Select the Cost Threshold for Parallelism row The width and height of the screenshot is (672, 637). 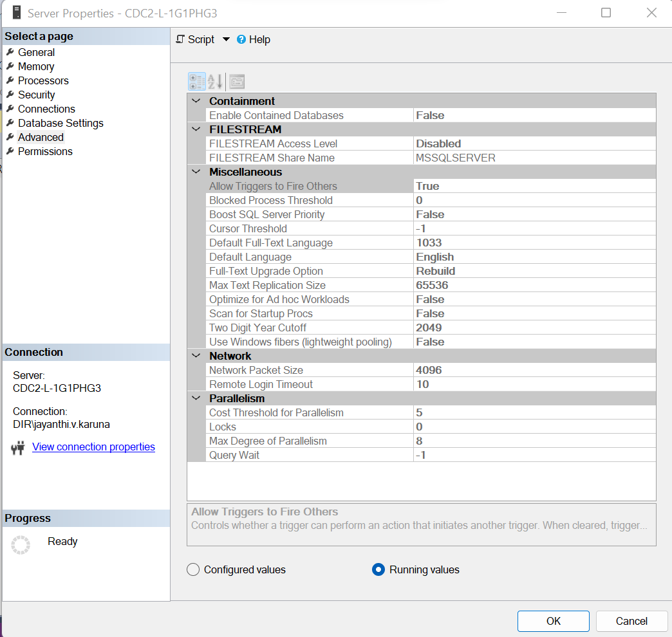[431, 412]
